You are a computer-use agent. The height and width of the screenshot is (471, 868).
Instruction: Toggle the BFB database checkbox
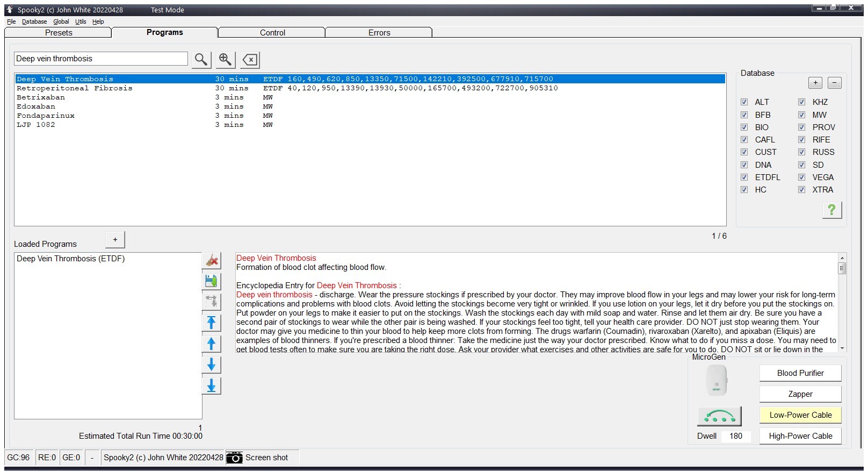[744, 115]
